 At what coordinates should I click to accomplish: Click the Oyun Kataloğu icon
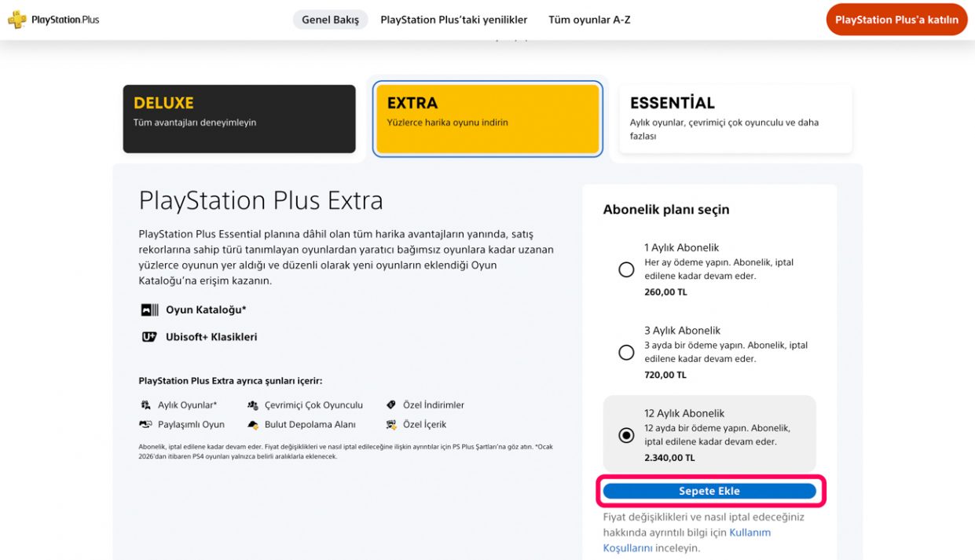click(x=149, y=310)
